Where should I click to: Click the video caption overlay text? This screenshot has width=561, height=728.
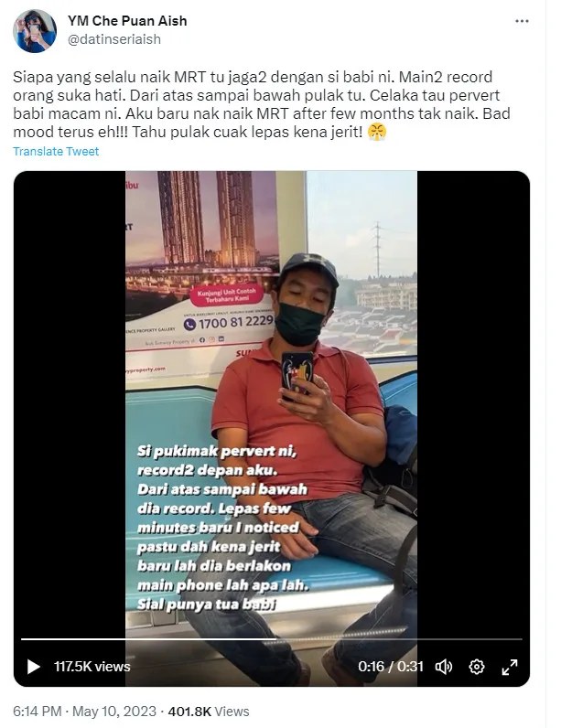pyautogui.click(x=223, y=528)
